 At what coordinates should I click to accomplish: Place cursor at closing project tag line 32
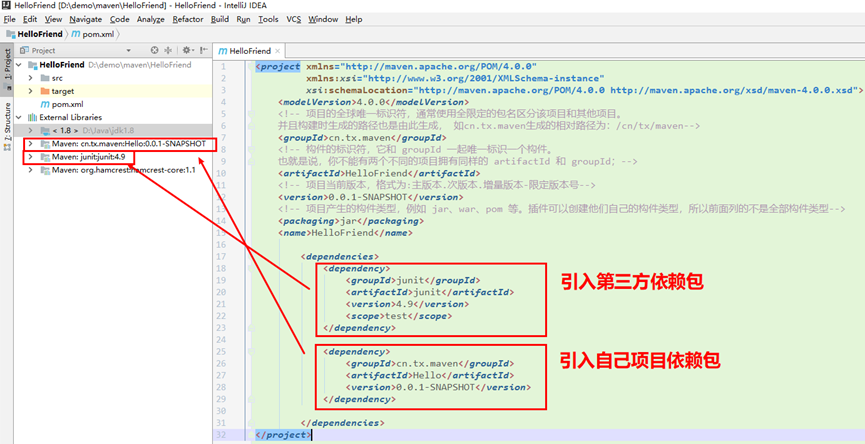click(284, 435)
